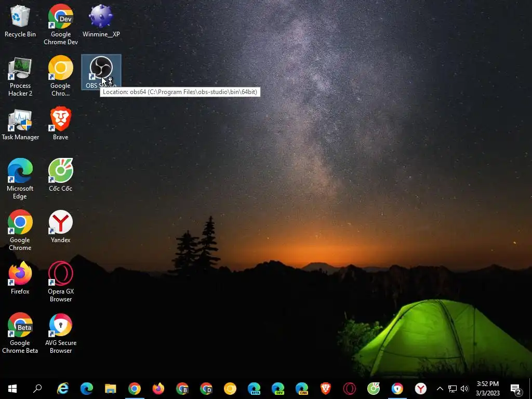The image size is (532, 399).
Task: Select Google Chrome Beta desktop shortcut
Action: [x=20, y=333]
